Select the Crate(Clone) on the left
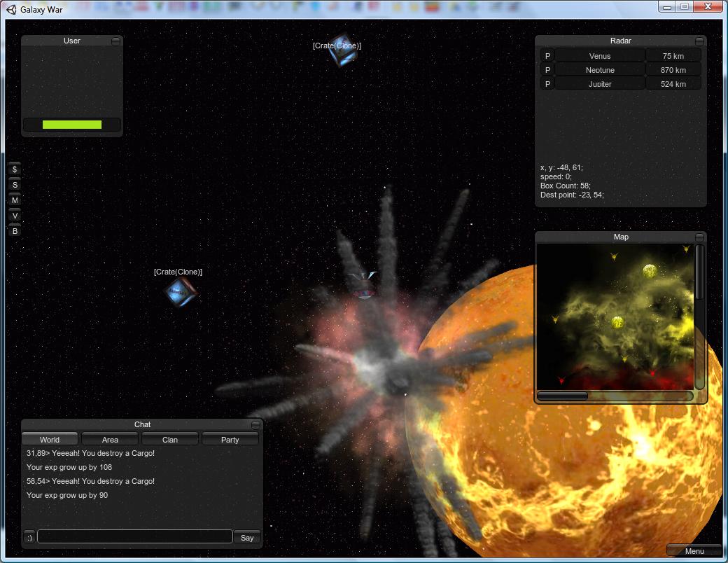The width and height of the screenshot is (728, 563). pyautogui.click(x=181, y=292)
